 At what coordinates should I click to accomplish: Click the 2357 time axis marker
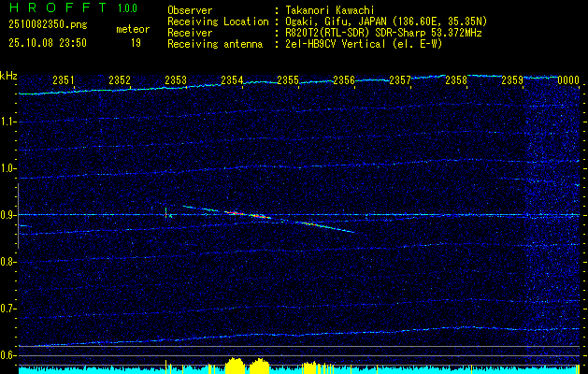click(x=400, y=79)
